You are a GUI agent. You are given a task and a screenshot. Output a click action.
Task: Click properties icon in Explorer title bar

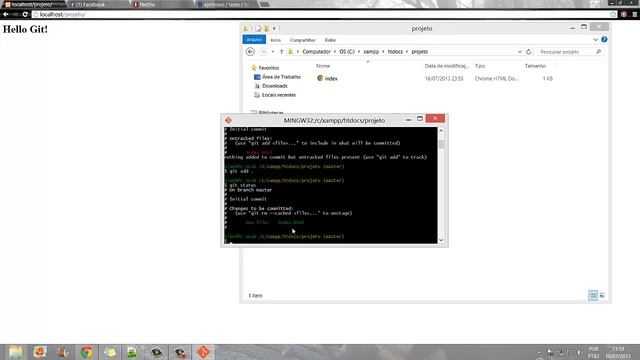coord(258,29)
